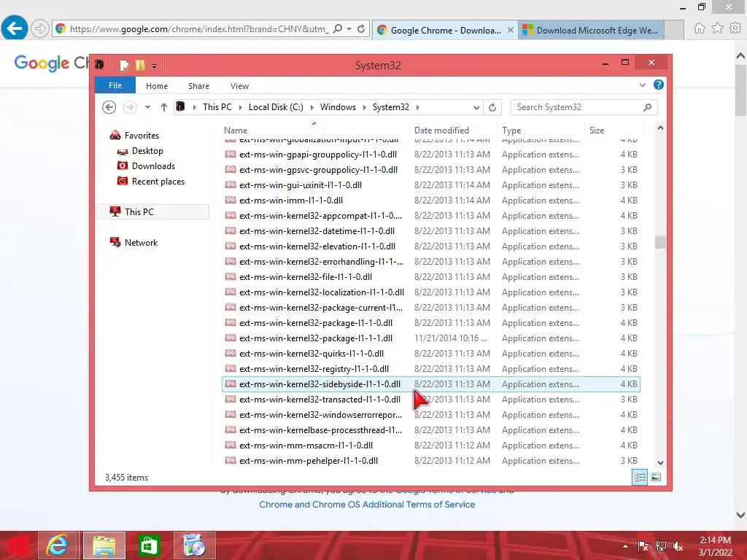Screen dimensions: 747x560
Task: Click Explorer forward navigation arrow
Action: pos(130,107)
